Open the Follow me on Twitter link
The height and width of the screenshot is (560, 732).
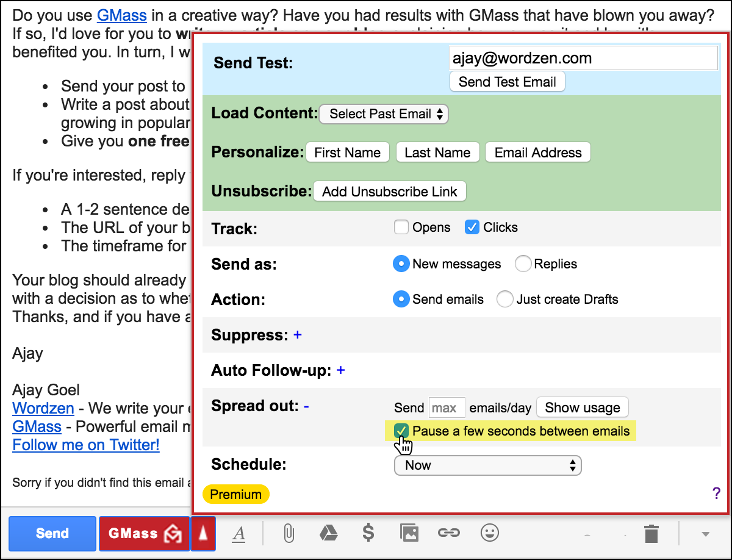86,445
